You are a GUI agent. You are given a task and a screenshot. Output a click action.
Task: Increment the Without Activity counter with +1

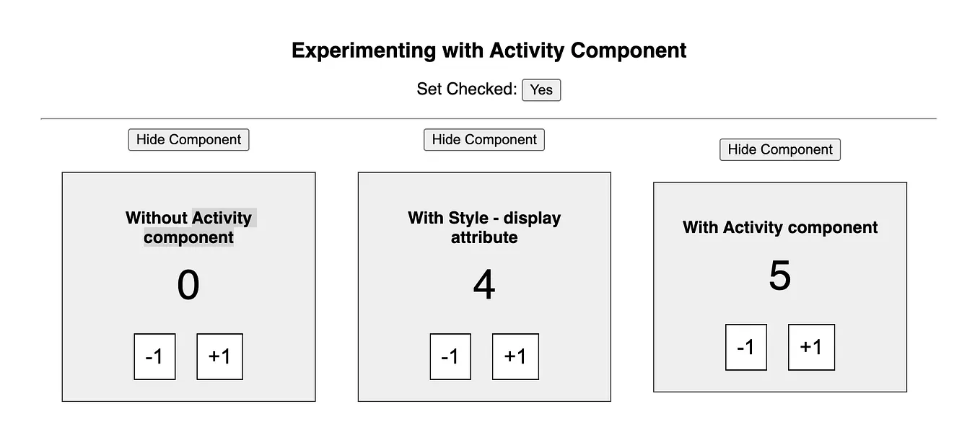point(219,356)
